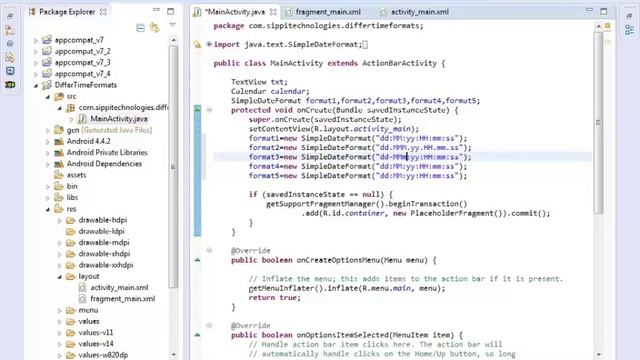Viewport: 640px width, 360px height.
Task: Expand the gen Generated Java Files folder
Action: coord(47,131)
